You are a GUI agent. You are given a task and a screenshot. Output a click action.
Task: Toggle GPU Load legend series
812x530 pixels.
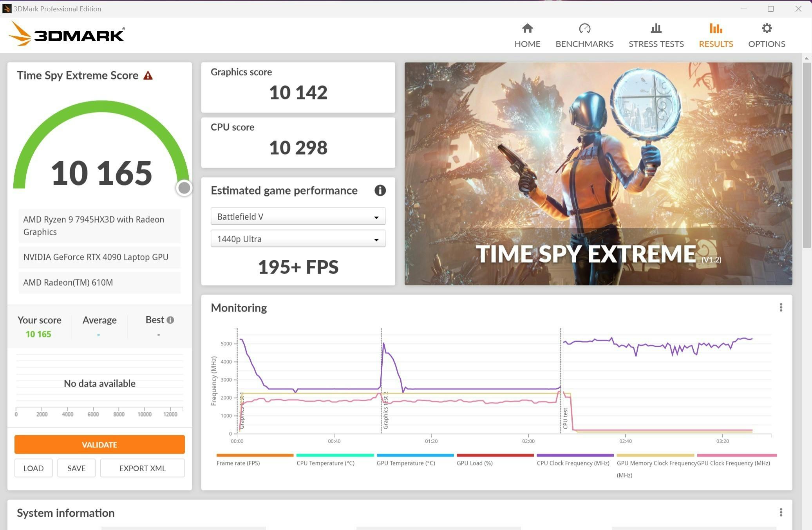[495, 460]
